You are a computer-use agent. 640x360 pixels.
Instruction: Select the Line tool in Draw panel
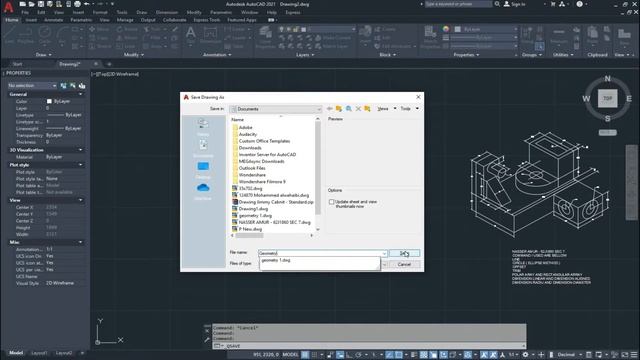click(9, 35)
